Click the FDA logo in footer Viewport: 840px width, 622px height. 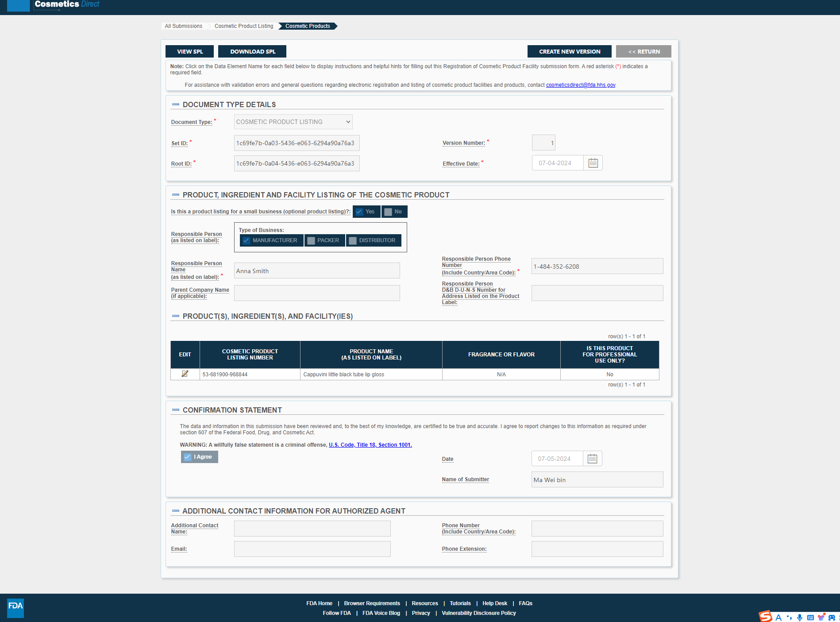pyautogui.click(x=15, y=606)
